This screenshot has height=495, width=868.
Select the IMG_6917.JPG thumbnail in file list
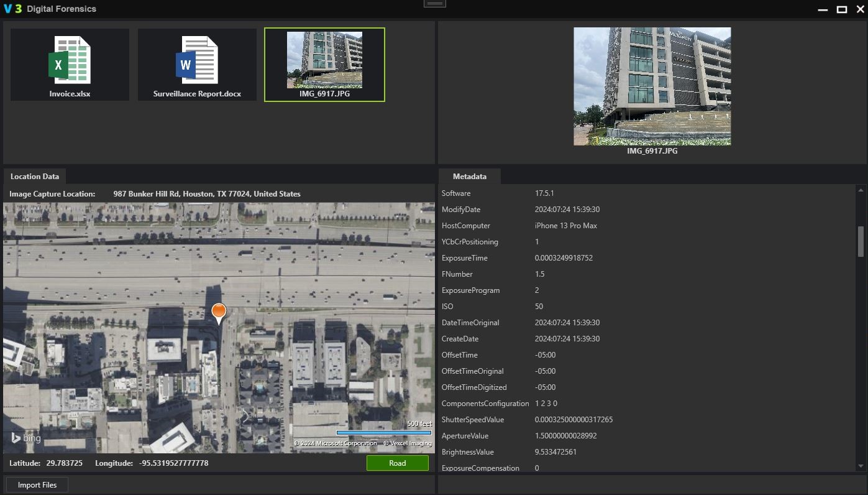tap(324, 60)
